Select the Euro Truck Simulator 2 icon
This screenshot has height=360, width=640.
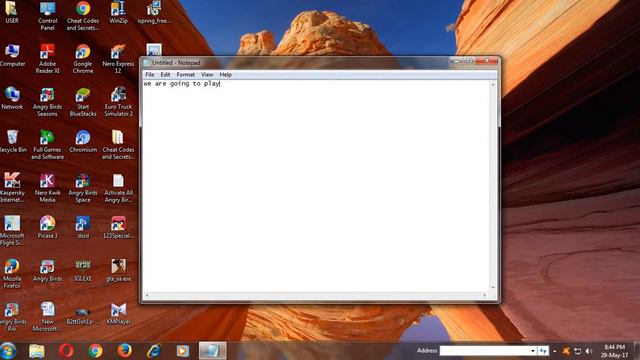[x=118, y=102]
